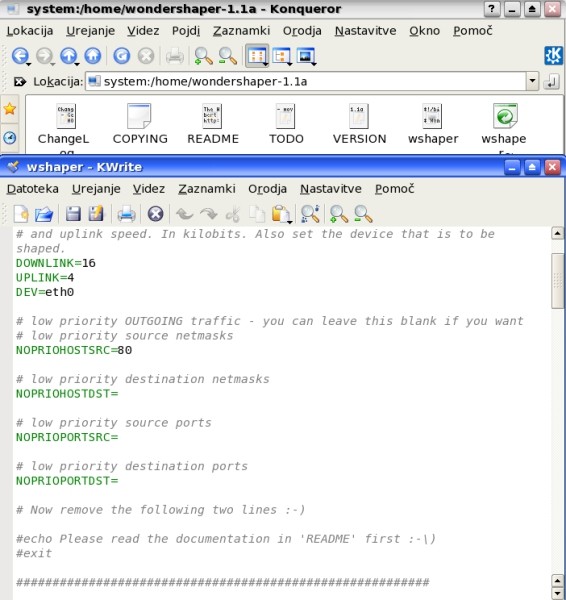Click the KWrite vertical scrollbar handle
566x600 pixels.
[557, 280]
